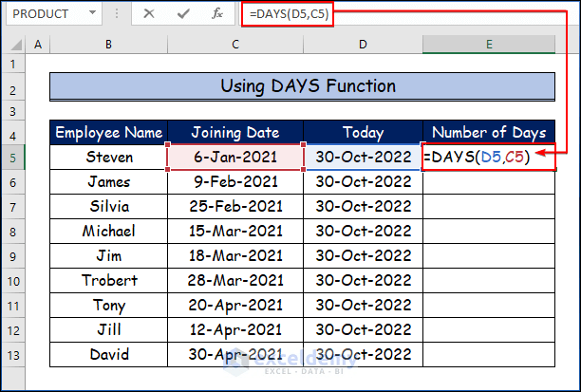Select empty Number of Days cell for Silvia

pyautogui.click(x=489, y=206)
